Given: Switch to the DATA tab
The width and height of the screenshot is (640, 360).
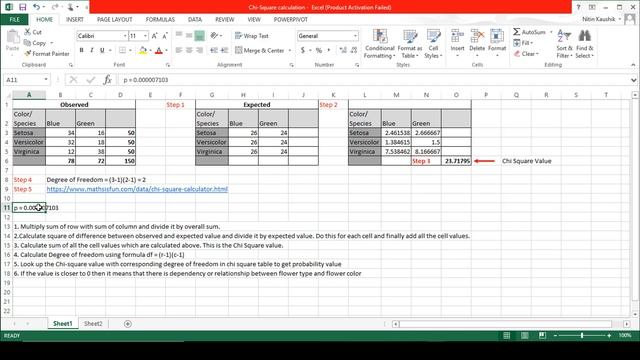Looking at the screenshot, I should coord(195,19).
